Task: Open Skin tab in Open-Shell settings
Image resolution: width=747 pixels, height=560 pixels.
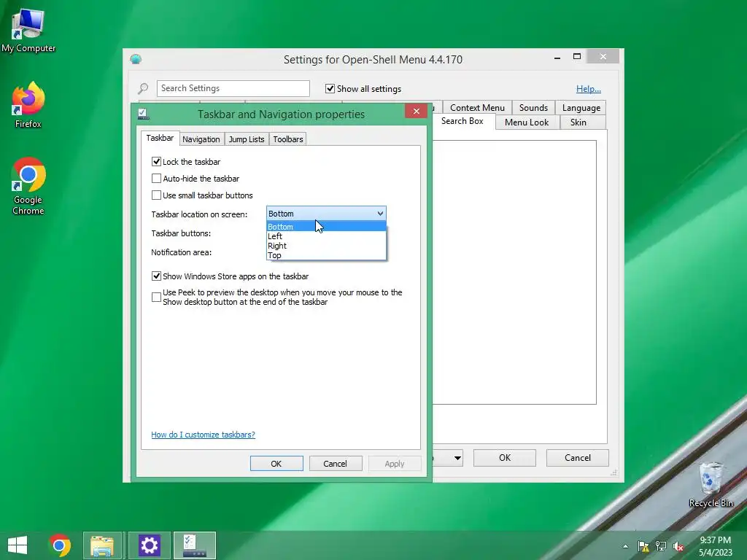Action: coord(578,122)
